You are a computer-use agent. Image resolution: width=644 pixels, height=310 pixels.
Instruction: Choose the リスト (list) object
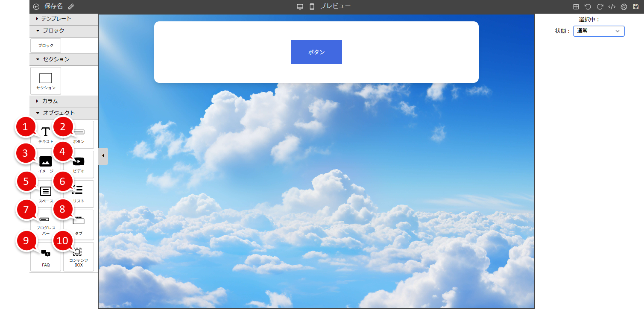pyautogui.click(x=79, y=193)
